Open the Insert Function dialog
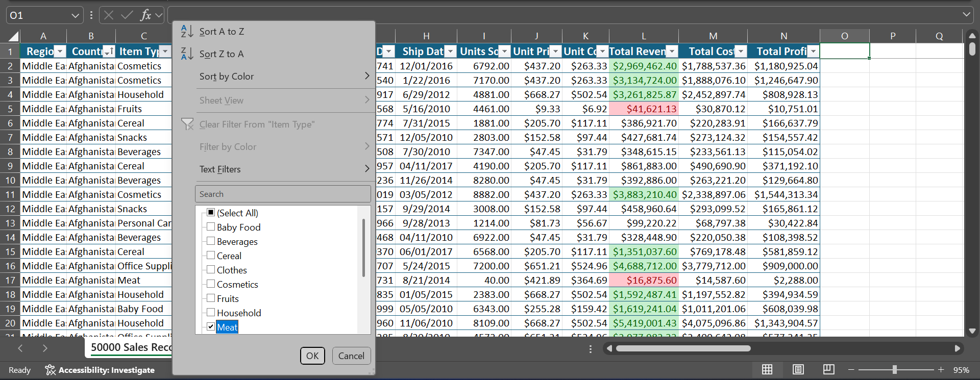This screenshot has width=980, height=380. click(x=145, y=15)
